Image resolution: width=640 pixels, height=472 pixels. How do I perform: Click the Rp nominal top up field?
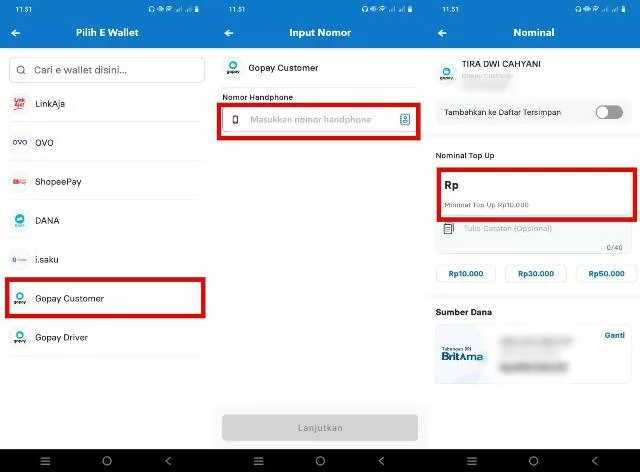(536, 194)
